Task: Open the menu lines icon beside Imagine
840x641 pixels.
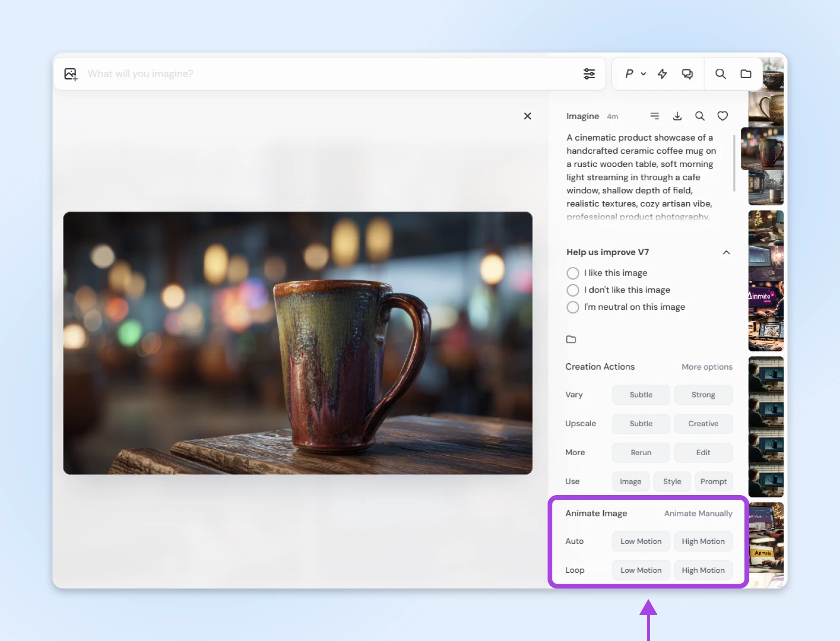Action: [x=655, y=116]
